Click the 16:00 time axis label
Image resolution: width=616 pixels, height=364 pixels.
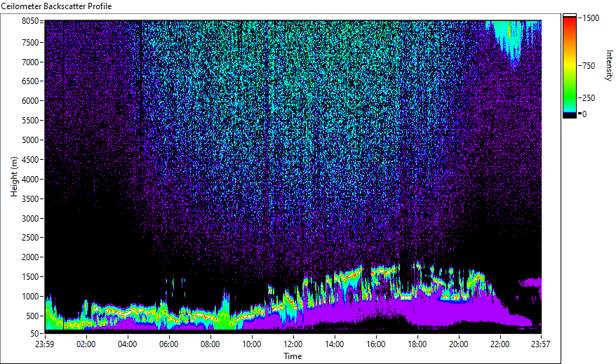(x=376, y=344)
